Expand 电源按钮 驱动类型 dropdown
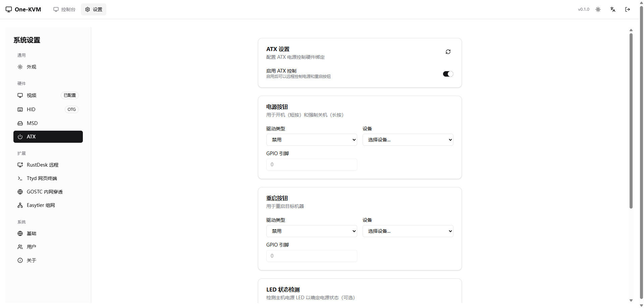This screenshot has width=644, height=308. point(311,140)
